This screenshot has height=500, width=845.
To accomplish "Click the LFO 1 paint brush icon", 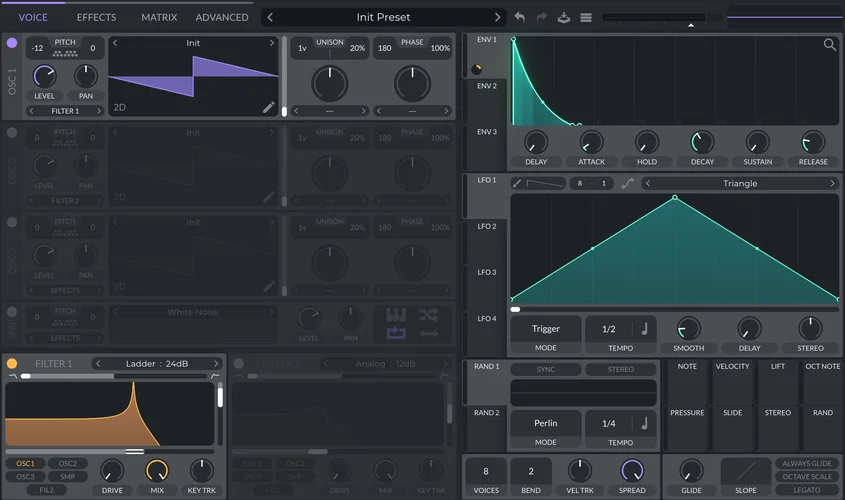I will click(x=517, y=183).
